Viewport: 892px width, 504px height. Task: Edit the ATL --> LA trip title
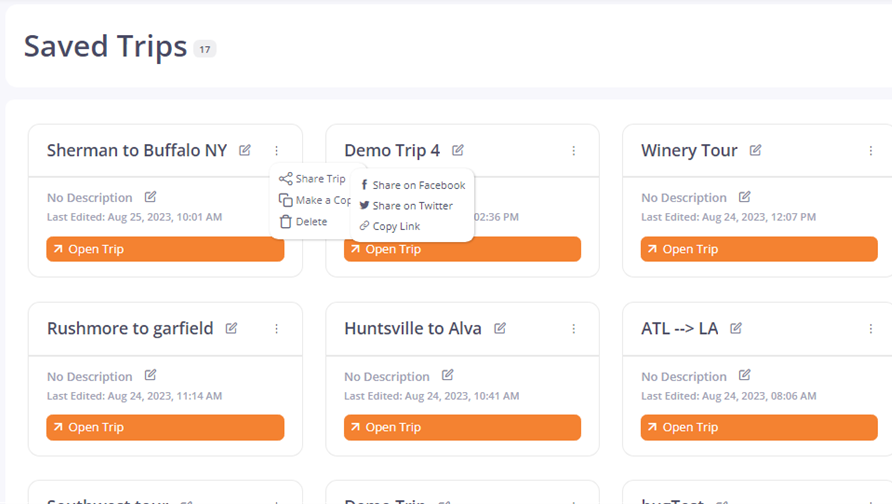point(736,328)
